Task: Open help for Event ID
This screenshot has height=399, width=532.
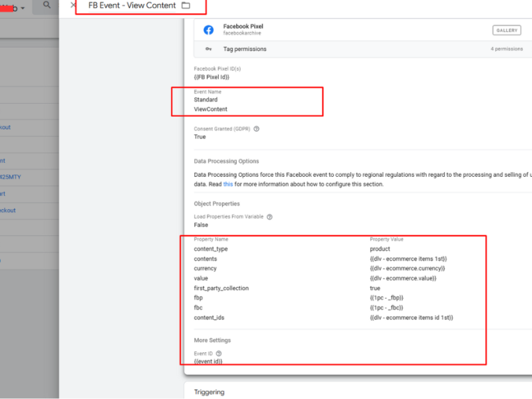Action: coord(219,354)
